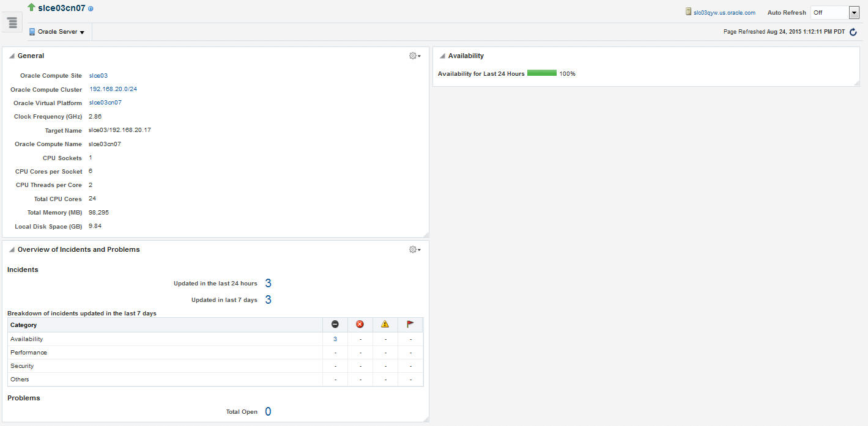This screenshot has height=426, width=868.
Task: Open the 192.168.20.0/24 cluster link
Action: [x=113, y=89]
